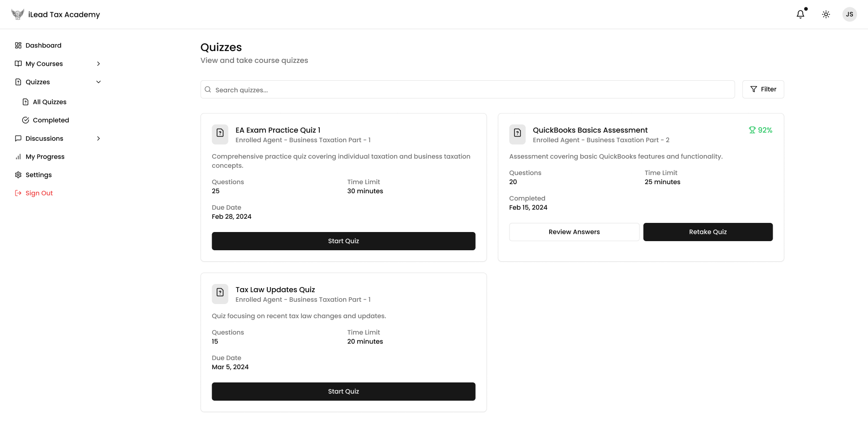868x423 pixels.
Task: Collapse the Quizzes sidebar section
Action: point(99,82)
